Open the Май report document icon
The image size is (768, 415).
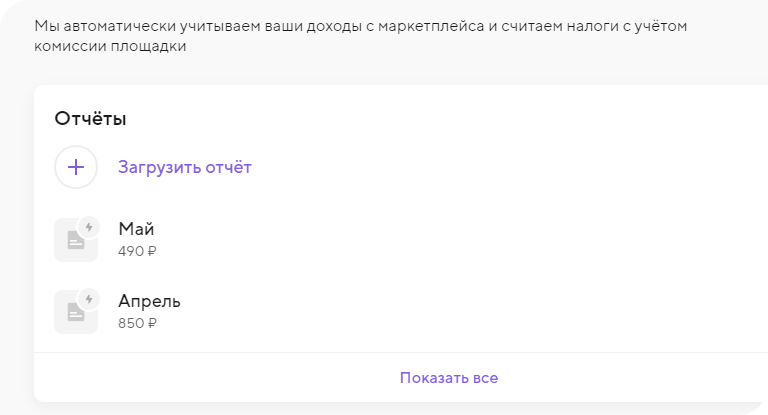(74, 242)
